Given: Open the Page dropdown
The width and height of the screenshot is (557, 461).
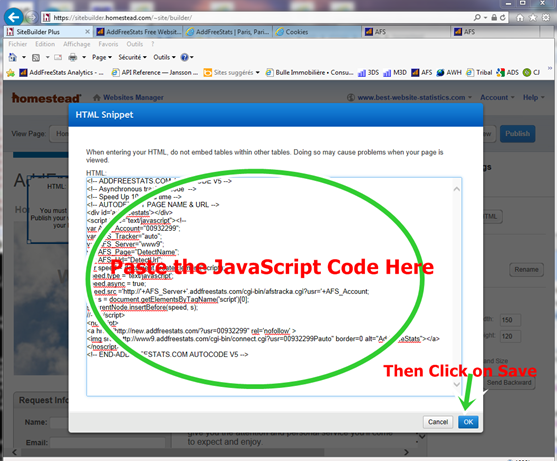Looking at the screenshot, I should pos(102,57).
